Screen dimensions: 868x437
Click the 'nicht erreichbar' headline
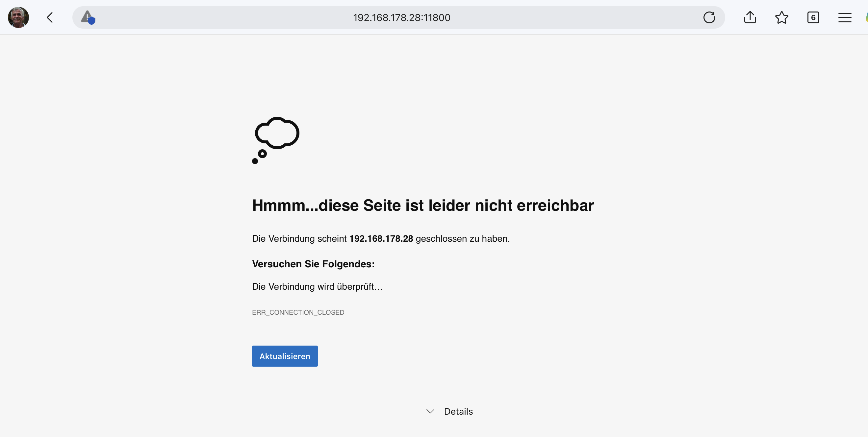[x=422, y=206]
